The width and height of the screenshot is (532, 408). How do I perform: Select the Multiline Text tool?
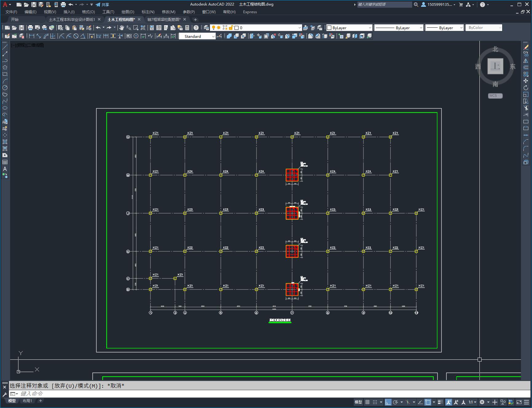[x=5, y=169]
